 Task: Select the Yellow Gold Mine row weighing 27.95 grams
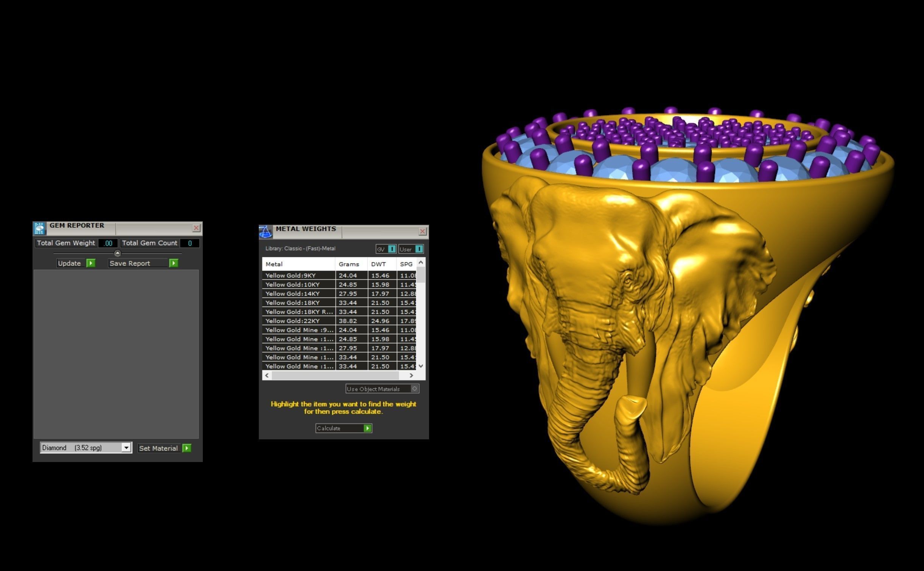tap(339, 348)
